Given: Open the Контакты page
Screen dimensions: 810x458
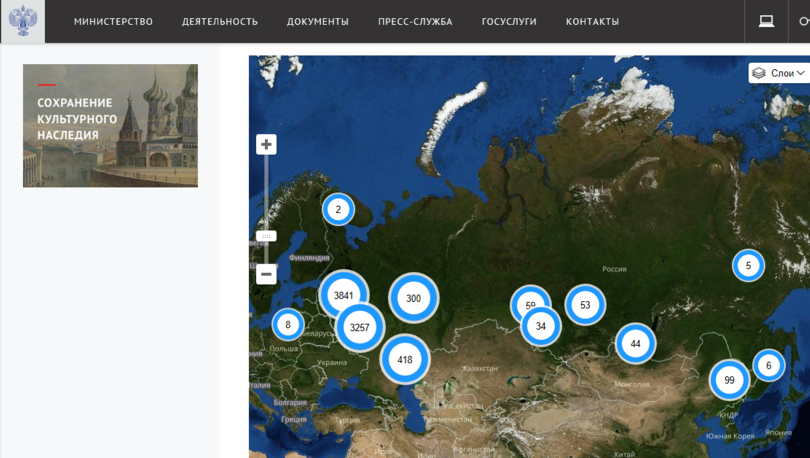Looking at the screenshot, I should click(592, 22).
